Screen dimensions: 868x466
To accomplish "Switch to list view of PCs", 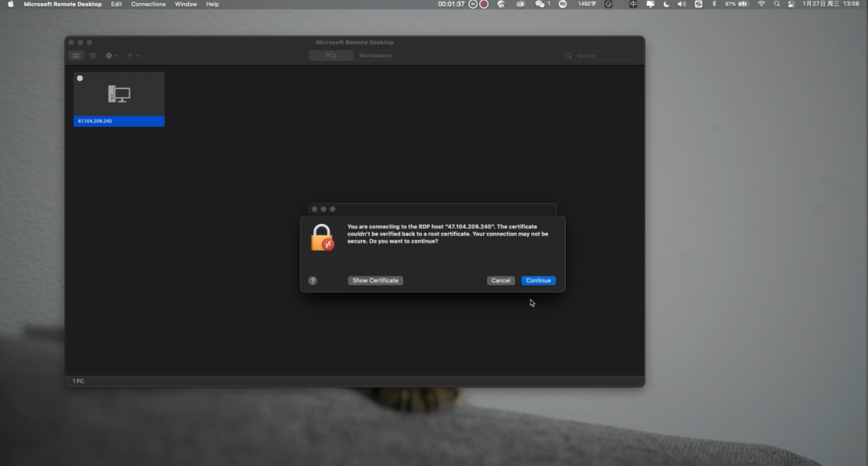I will coord(93,55).
